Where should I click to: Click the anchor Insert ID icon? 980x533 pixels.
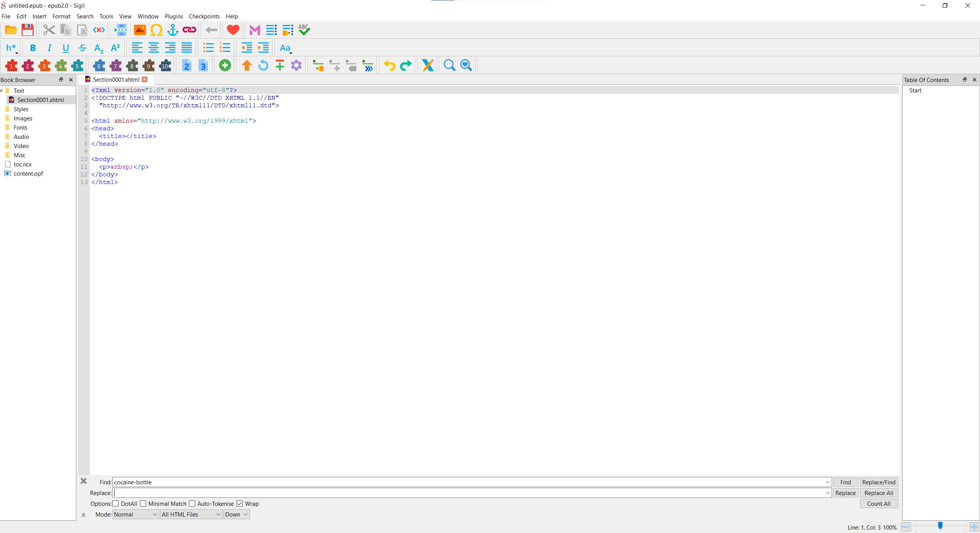click(173, 30)
